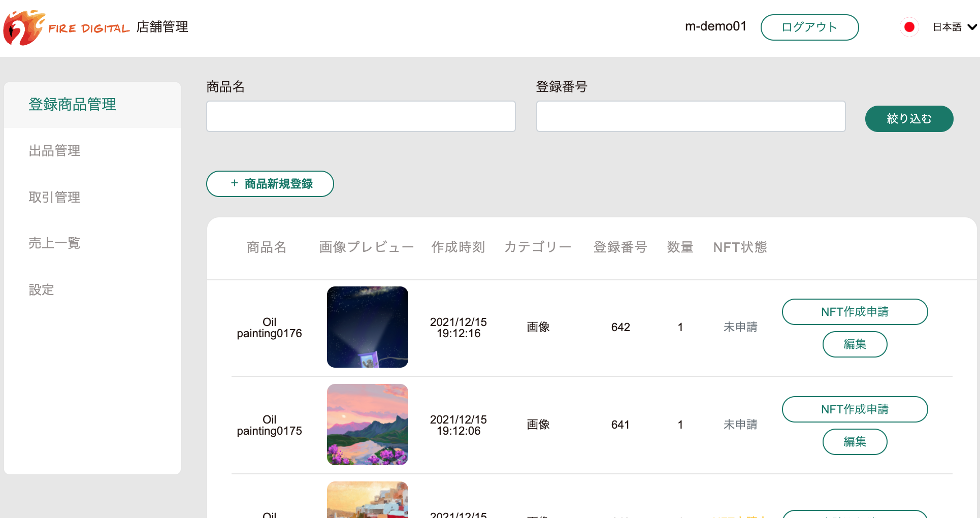Request NFT作成申請 for Oil painting0176
This screenshot has width=980, height=518.
tap(855, 312)
